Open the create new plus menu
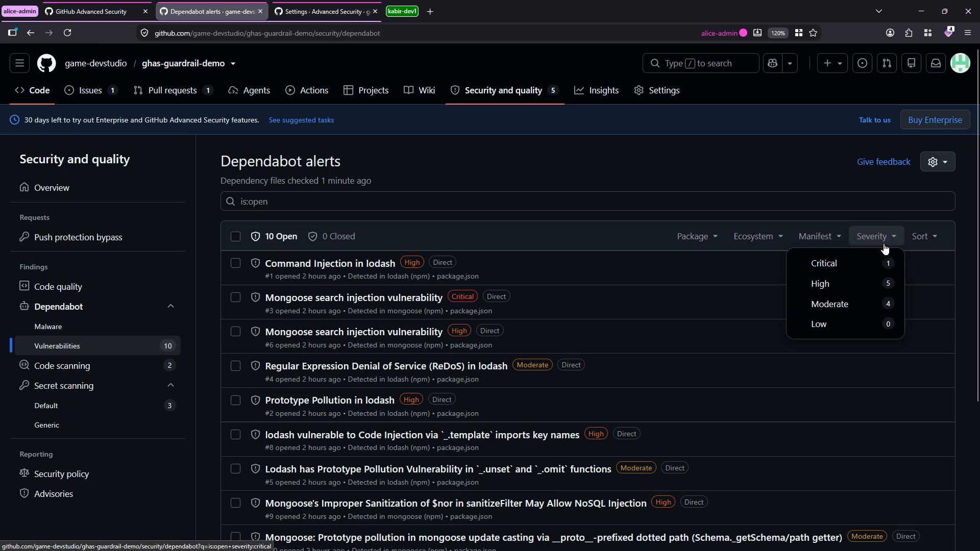980x551 pixels. 832,63
